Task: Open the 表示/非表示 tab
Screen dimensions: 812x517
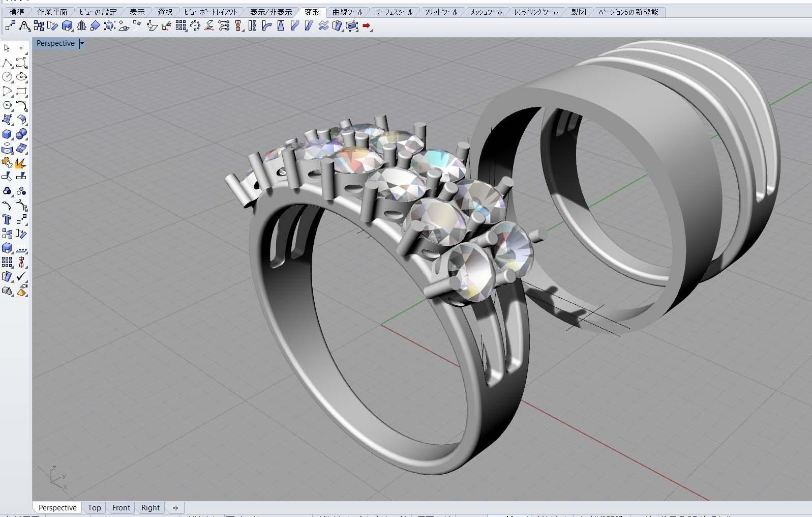Action: [271, 12]
